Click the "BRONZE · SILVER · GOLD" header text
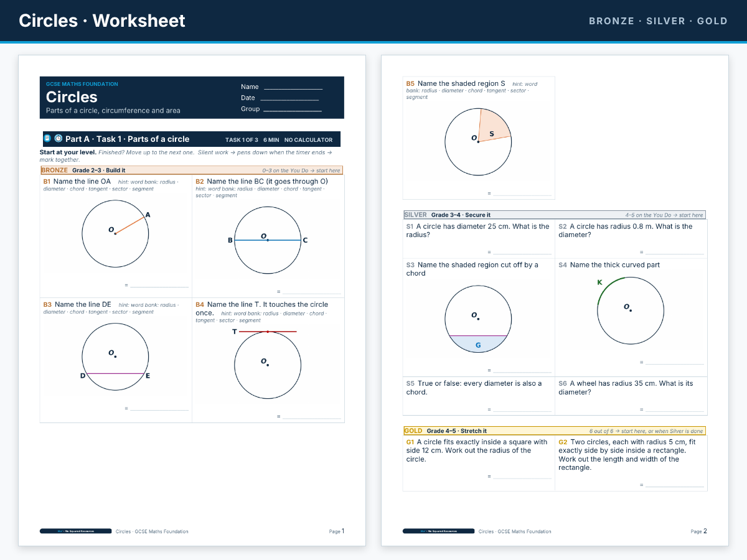This screenshot has width=747, height=560. point(658,21)
